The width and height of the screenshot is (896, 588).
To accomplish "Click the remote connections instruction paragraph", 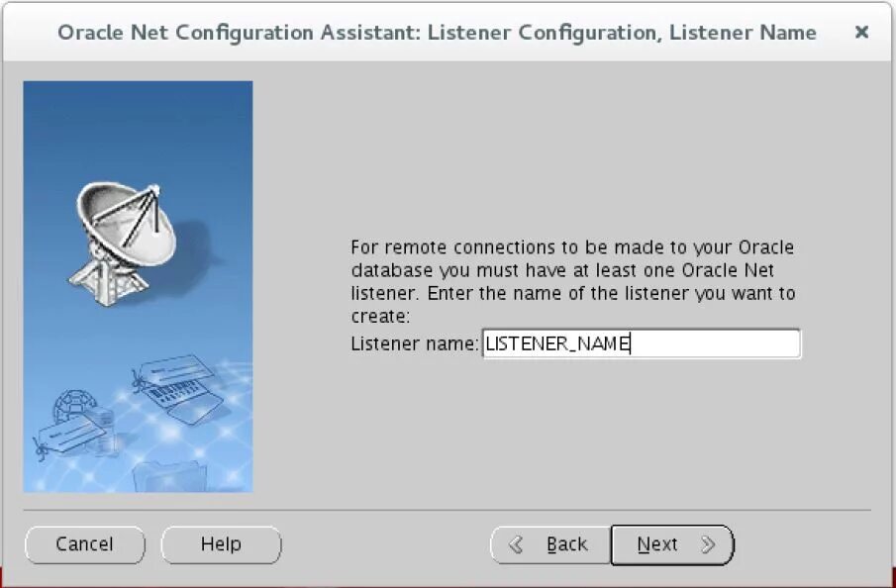I will 572,282.
